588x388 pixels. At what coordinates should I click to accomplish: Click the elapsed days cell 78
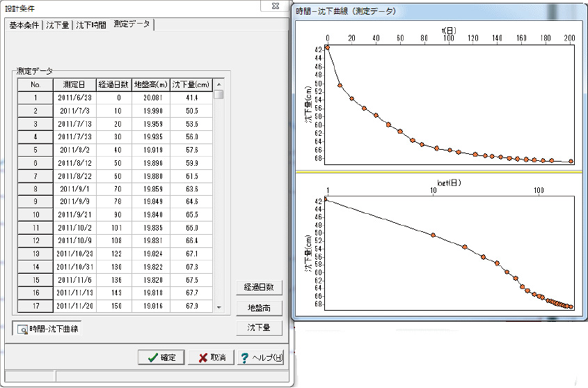point(114,201)
